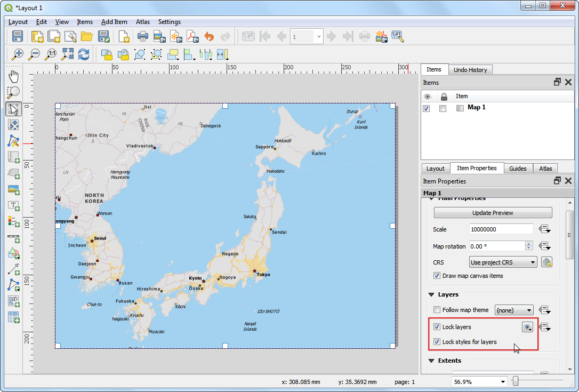Click the Print Layout icon
The image size is (579, 392).
coord(142,36)
